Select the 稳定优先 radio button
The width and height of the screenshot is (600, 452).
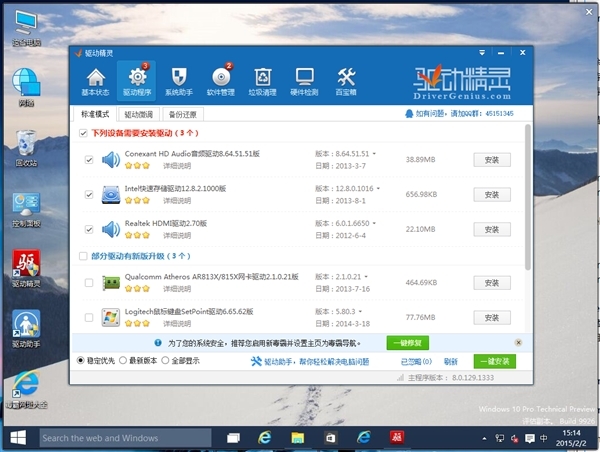pos(80,361)
